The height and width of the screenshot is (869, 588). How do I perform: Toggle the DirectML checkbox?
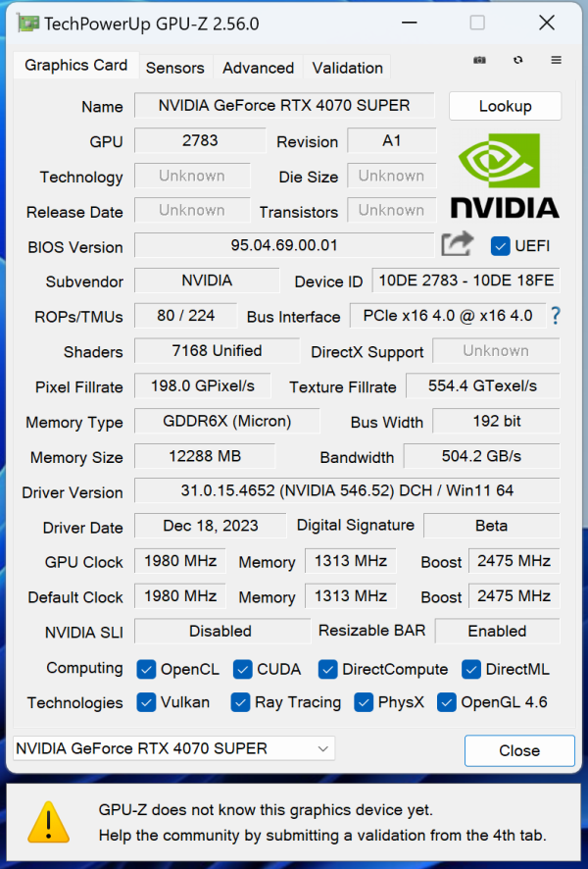point(470,669)
